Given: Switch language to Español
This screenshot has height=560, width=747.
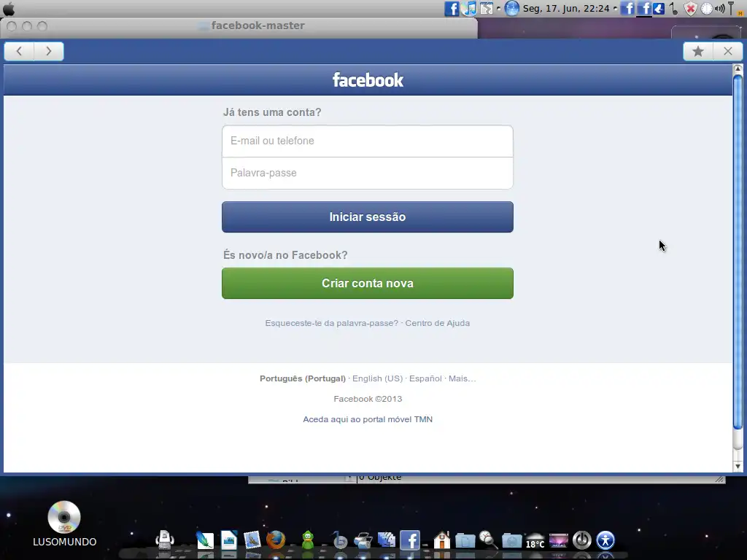Looking at the screenshot, I should (425, 378).
